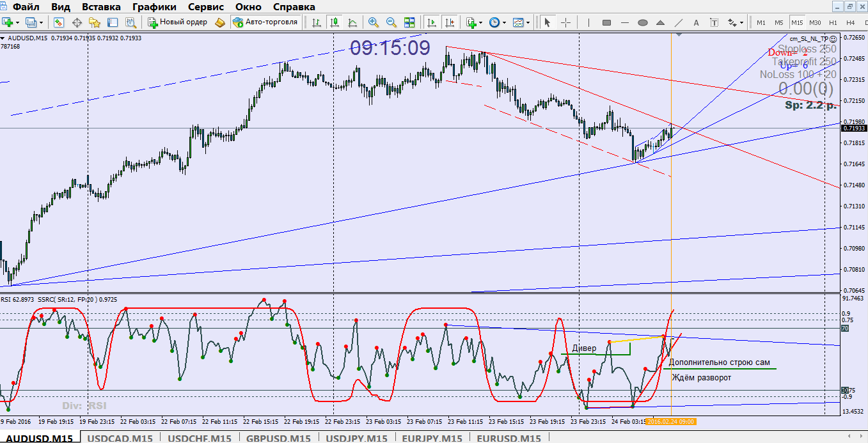Click the Новый ордер button
This screenshot has height=443, width=868.
[x=178, y=22]
